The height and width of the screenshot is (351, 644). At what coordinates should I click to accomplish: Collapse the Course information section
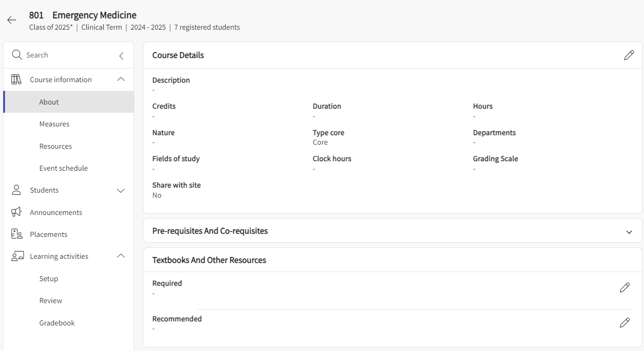[120, 79]
